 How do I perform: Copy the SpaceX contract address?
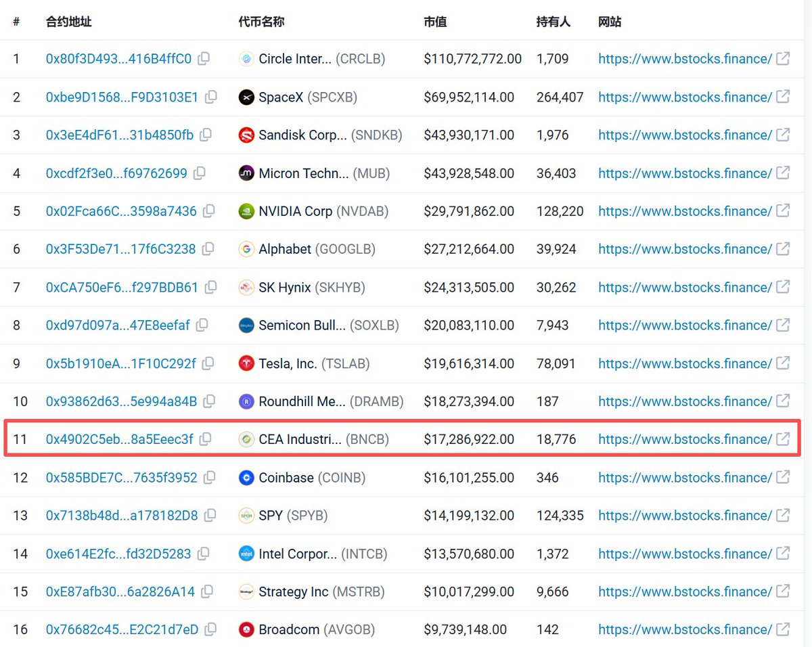click(210, 97)
